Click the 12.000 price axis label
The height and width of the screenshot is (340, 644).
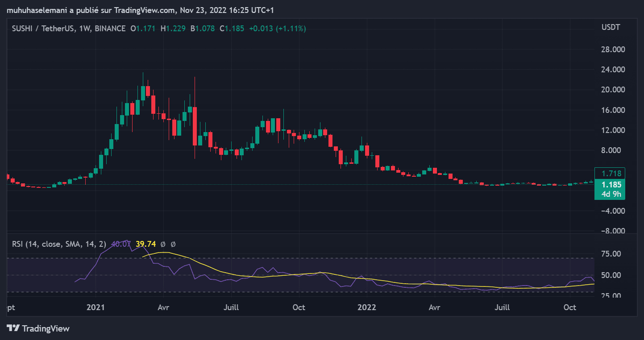[613, 130]
